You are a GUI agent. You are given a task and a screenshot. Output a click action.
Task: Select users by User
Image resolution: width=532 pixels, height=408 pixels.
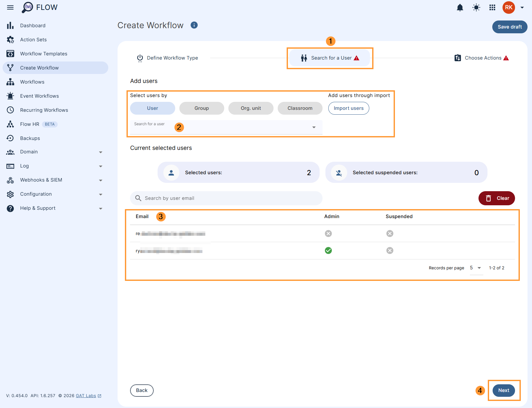(x=152, y=108)
